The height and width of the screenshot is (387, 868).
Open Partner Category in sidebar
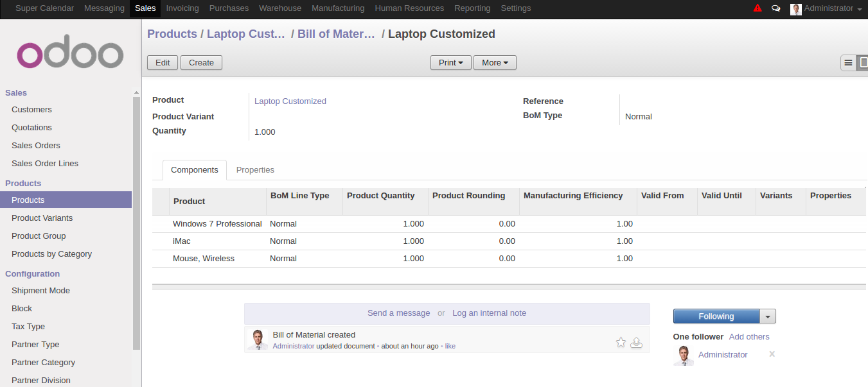(66, 363)
